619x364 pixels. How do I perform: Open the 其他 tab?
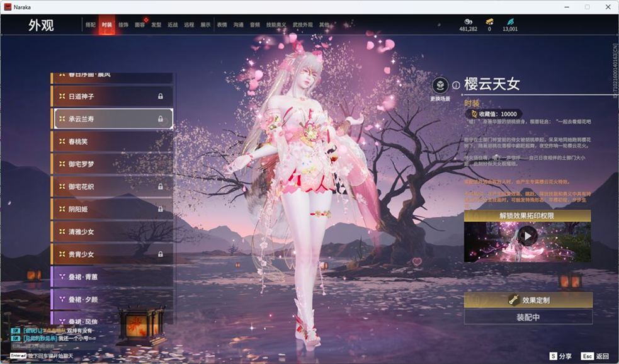click(x=324, y=25)
